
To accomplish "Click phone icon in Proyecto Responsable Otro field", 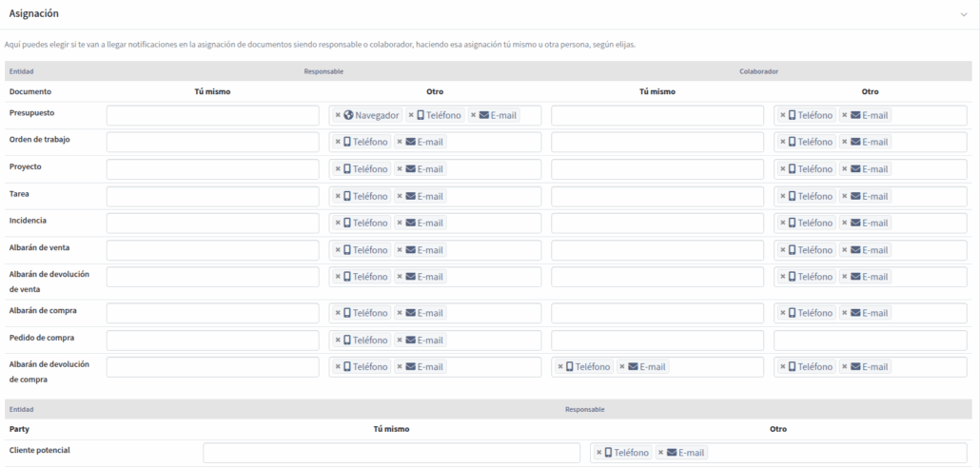I will click(x=347, y=168).
